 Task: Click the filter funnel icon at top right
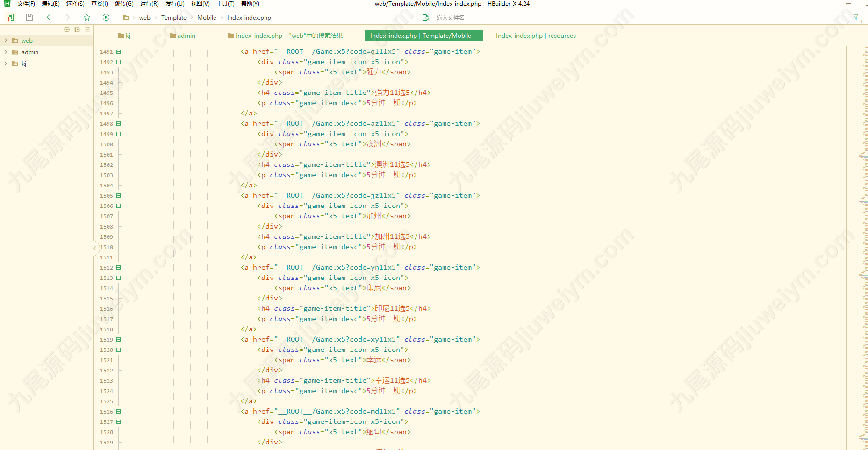[x=856, y=17]
